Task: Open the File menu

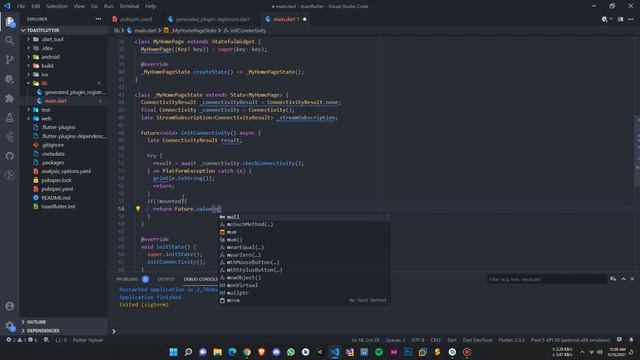Action: pyautogui.click(x=21, y=6)
